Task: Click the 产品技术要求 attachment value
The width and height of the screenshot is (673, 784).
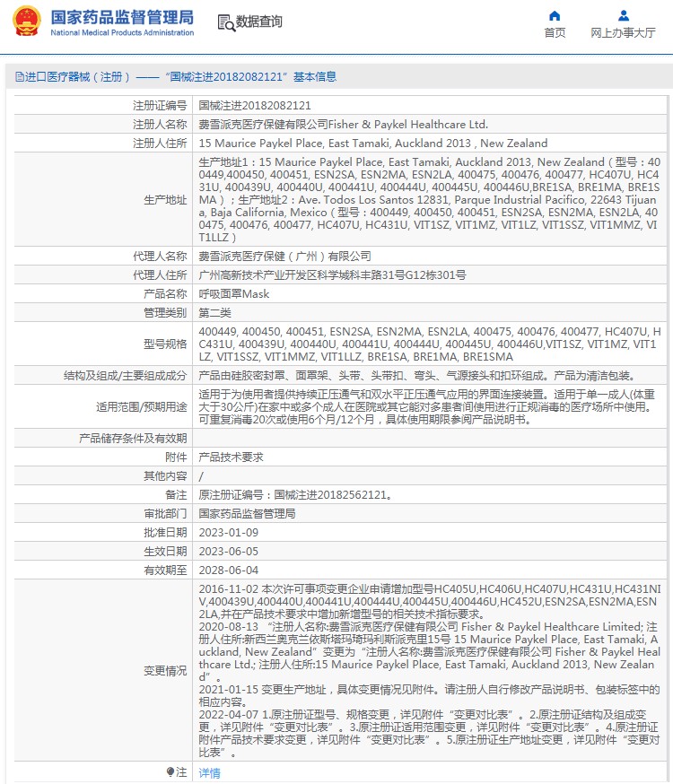Action: 231,457
